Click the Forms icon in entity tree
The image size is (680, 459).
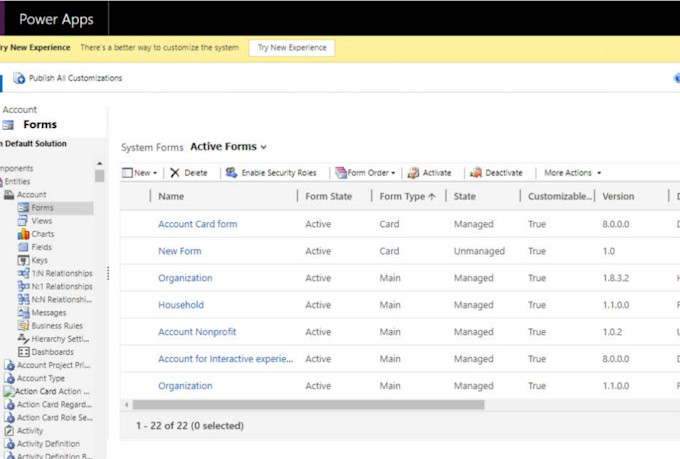click(23, 208)
